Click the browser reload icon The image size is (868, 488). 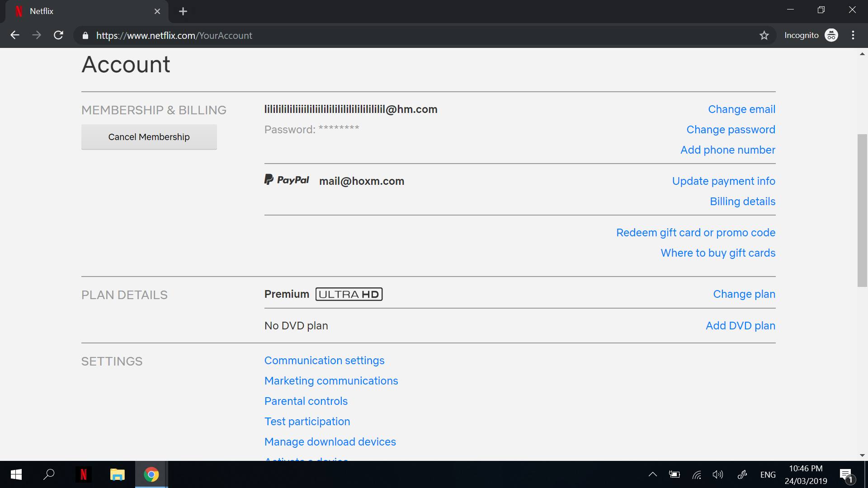coord(58,35)
